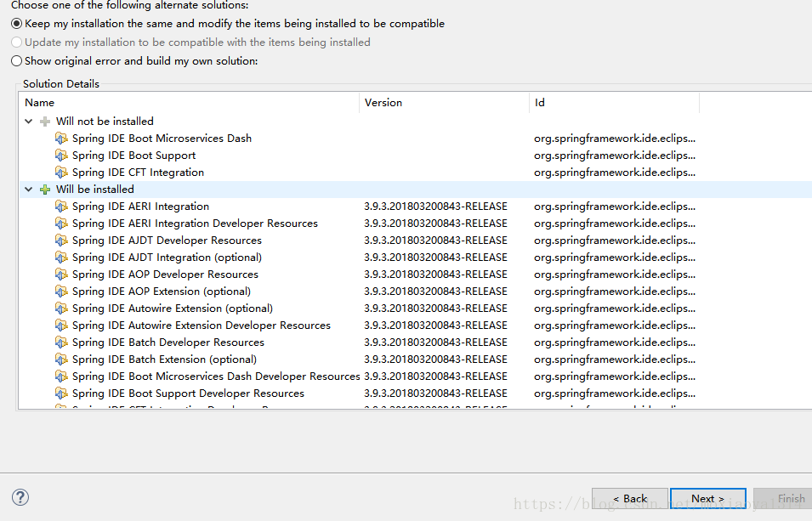This screenshot has height=521, width=812.
Task: Select 'Spring IDE Autowire Extension (optional)' text
Action: pos(173,309)
